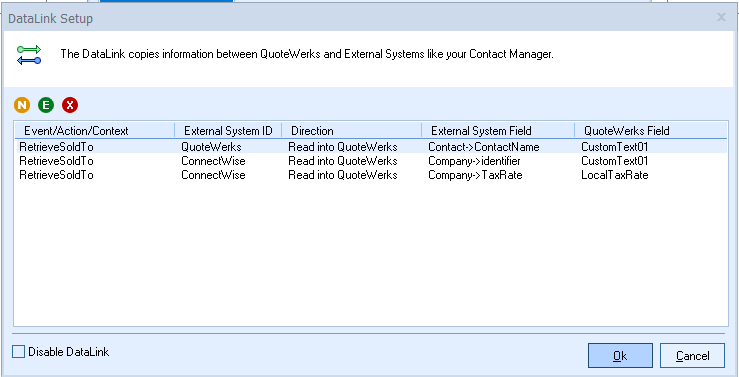Click the LocalTaxRate field cell
The image size is (739, 377).
point(615,175)
